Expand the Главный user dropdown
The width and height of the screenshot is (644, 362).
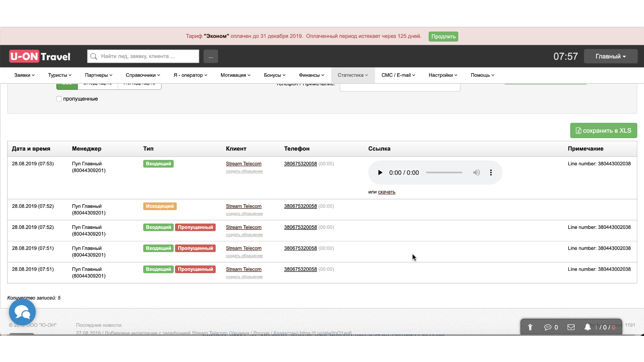point(610,56)
